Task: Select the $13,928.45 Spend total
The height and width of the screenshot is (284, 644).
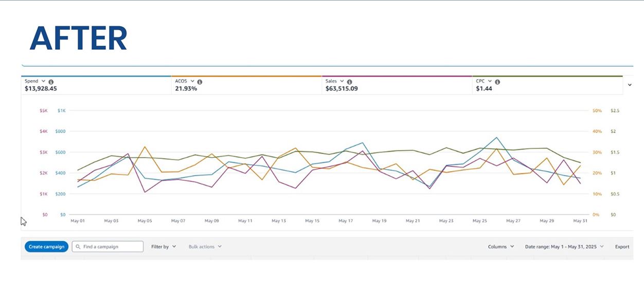Action: 41,89
